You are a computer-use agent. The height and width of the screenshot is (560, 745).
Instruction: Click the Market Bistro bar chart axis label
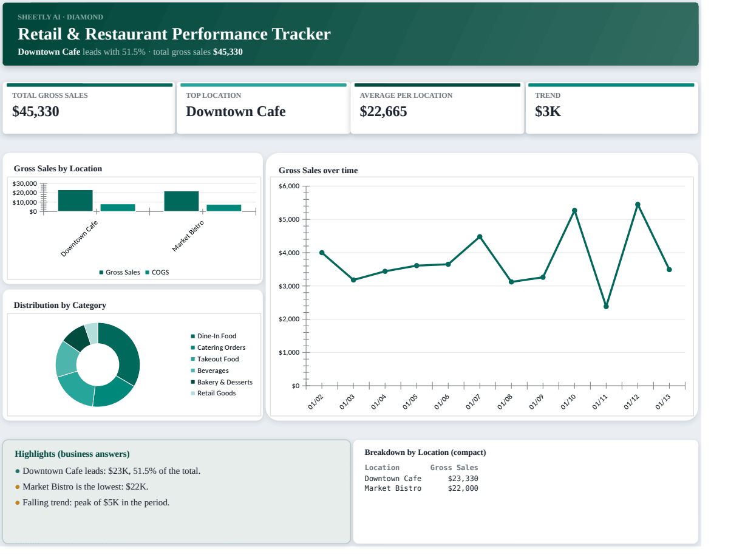click(x=188, y=236)
